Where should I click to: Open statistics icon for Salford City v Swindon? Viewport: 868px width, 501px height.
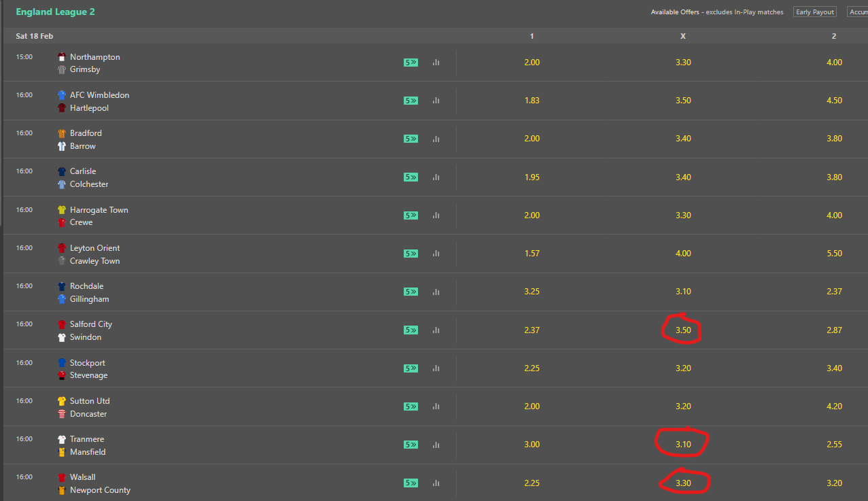click(436, 330)
